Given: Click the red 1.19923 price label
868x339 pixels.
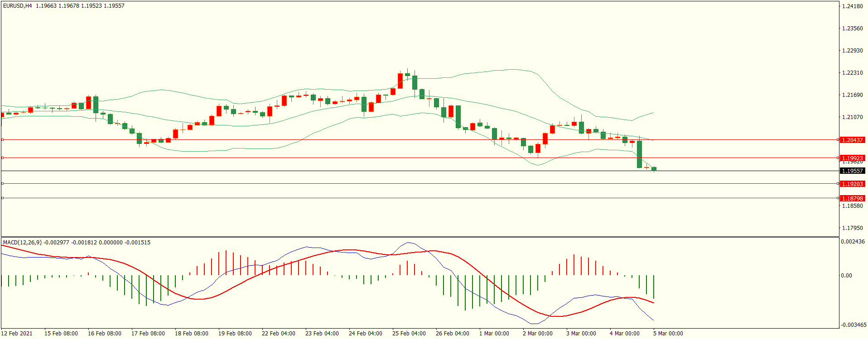Looking at the screenshot, I should point(852,158).
